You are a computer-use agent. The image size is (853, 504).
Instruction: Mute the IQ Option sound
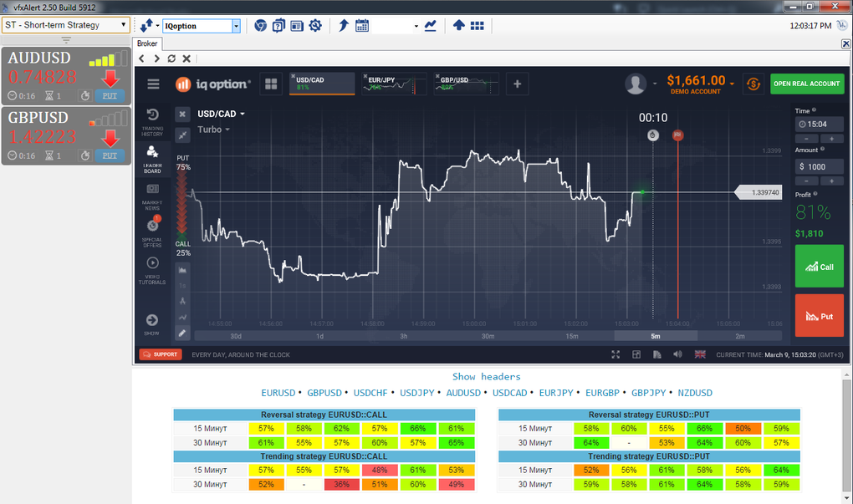click(x=677, y=354)
